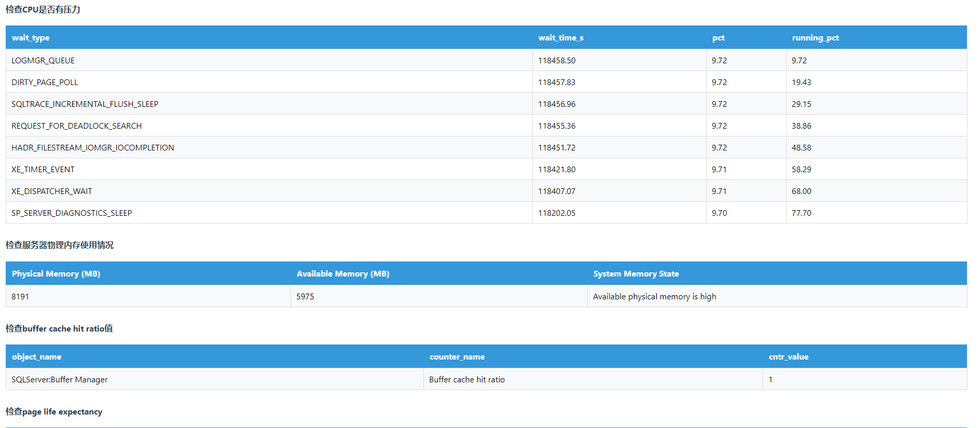Click the System Memory State header

(x=777, y=273)
